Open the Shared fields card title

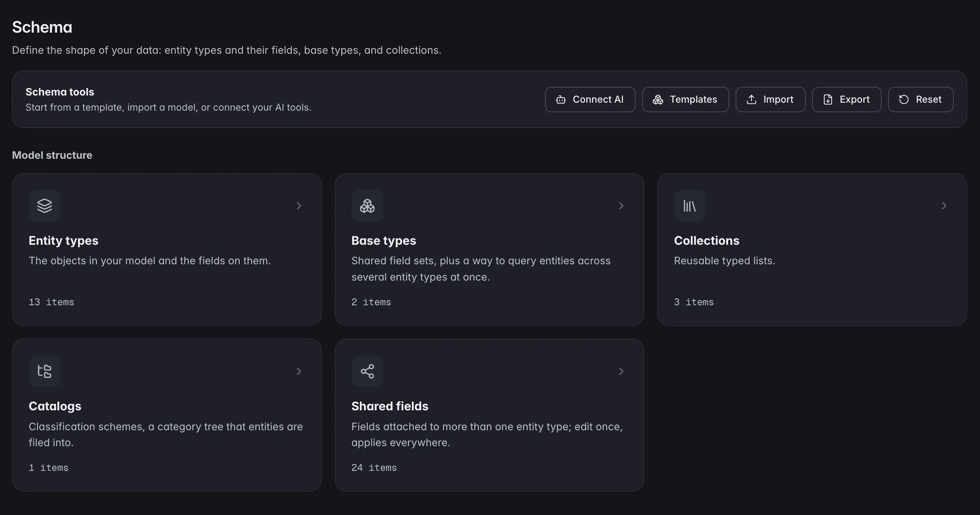pos(390,406)
